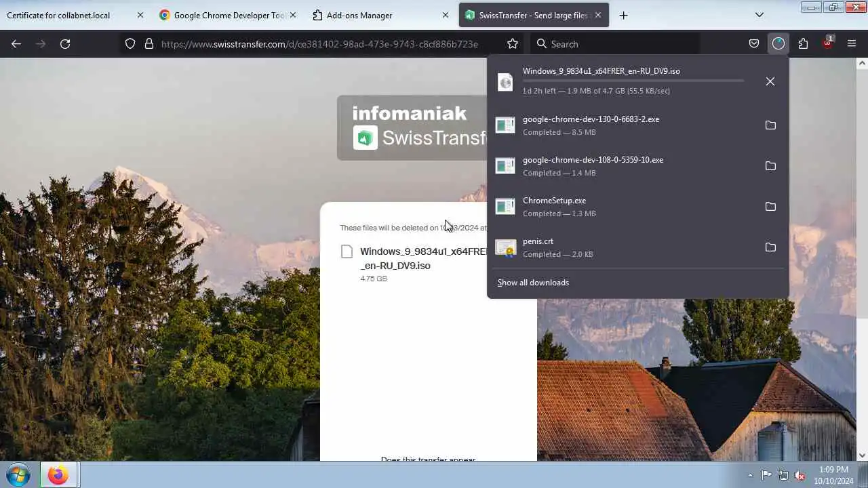Click the taskbar clock 1:09 PM
868x488 pixels.
point(833,470)
